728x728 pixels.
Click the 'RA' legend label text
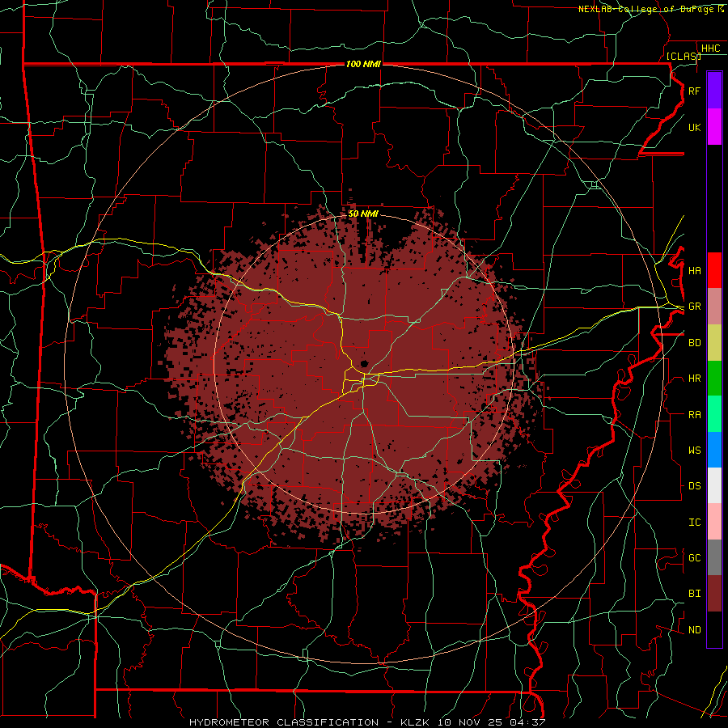point(694,415)
